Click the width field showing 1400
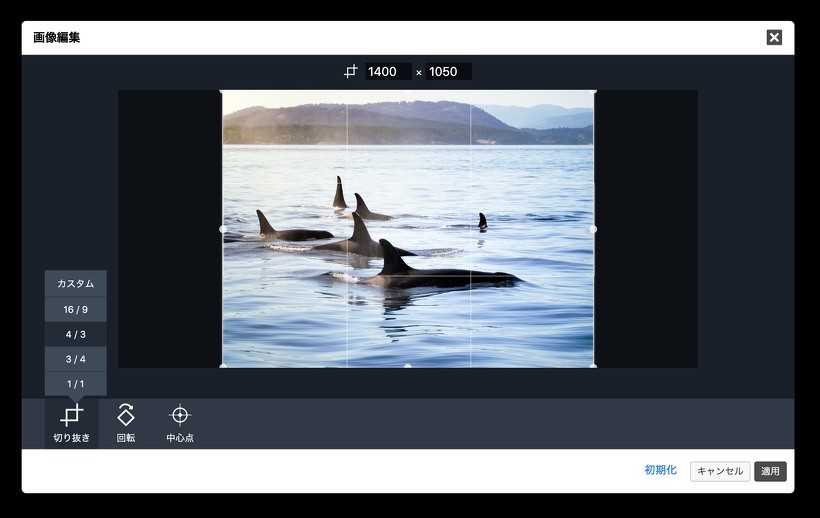This screenshot has height=518, width=820. tap(388, 72)
